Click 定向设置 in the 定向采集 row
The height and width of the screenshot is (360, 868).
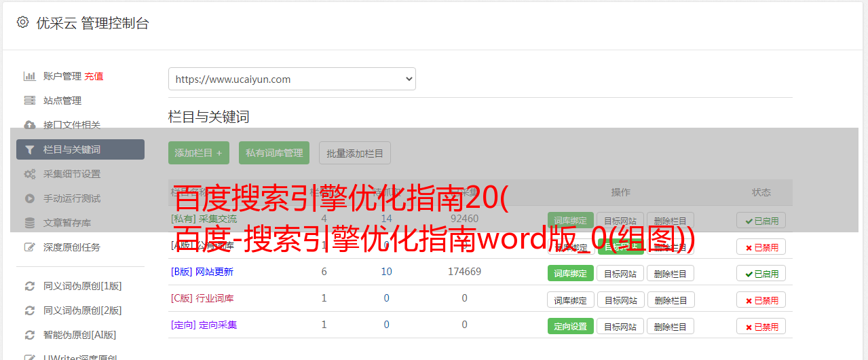(x=570, y=326)
